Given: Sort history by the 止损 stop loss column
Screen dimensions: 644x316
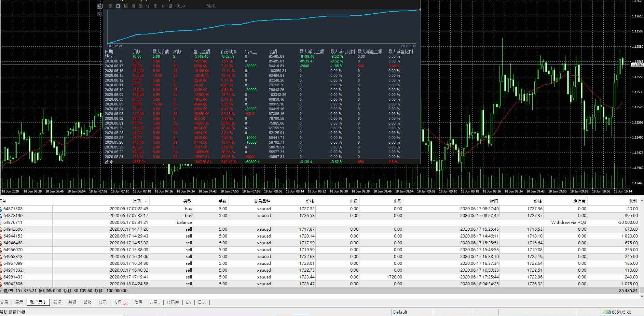Looking at the screenshot, I should [x=354, y=201].
